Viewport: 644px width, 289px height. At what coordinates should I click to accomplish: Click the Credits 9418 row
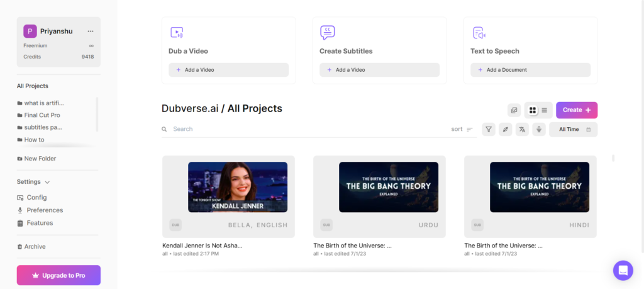(58, 57)
